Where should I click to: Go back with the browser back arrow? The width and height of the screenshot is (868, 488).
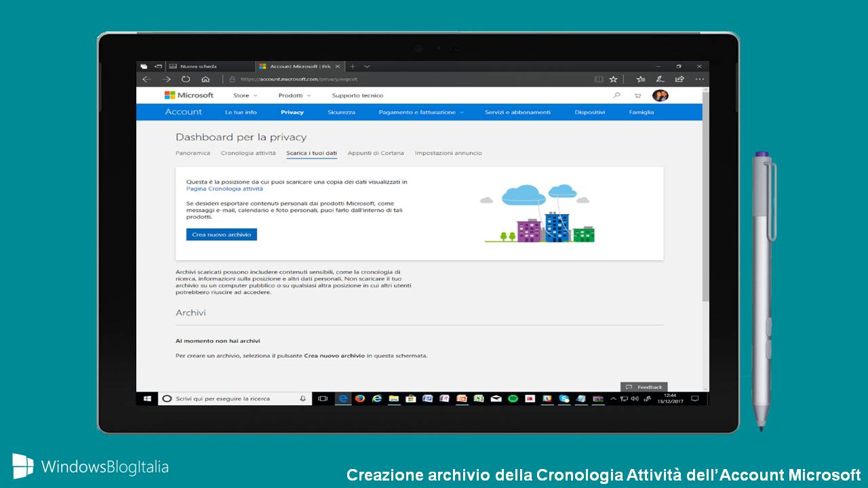click(146, 79)
